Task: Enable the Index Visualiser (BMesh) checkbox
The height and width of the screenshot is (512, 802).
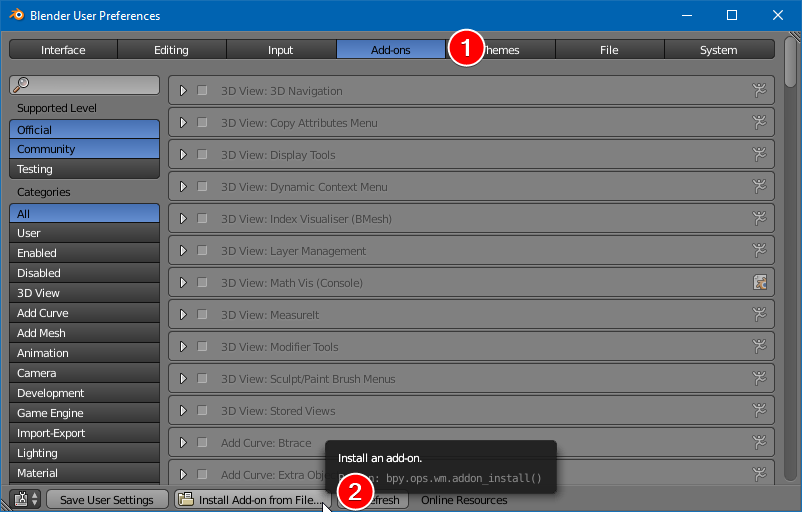Action: (x=202, y=218)
